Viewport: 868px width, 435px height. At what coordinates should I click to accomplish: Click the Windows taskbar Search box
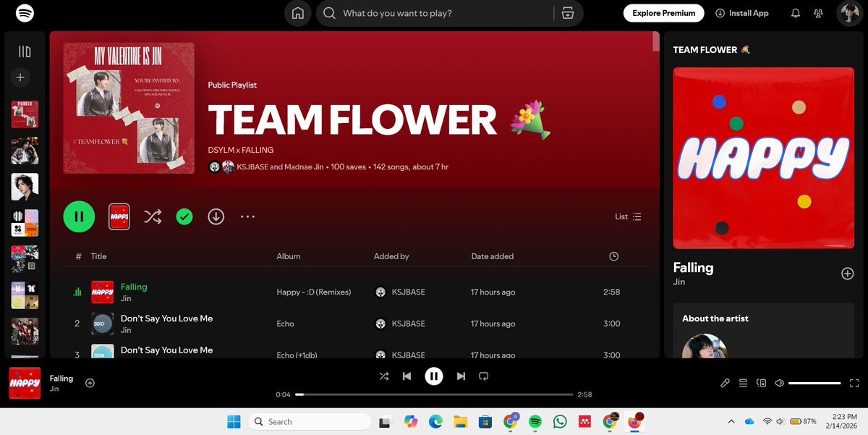pyautogui.click(x=309, y=421)
